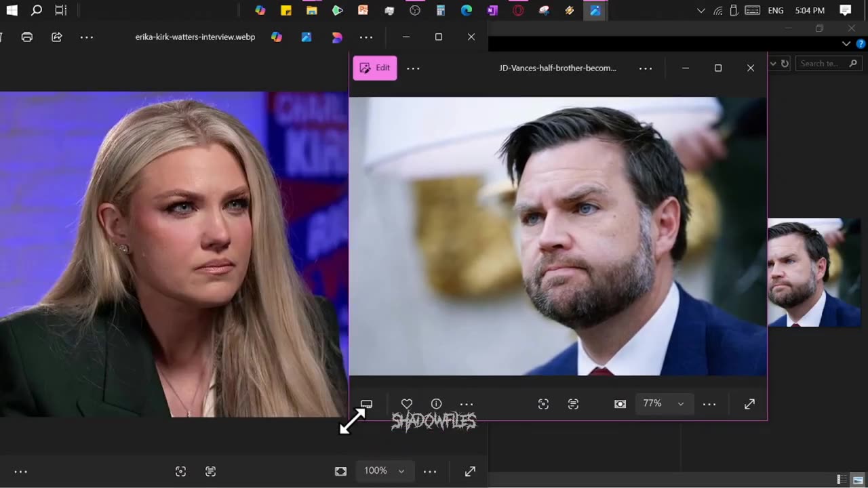Open Windows taskbar search
Viewport: 868px width, 488px height.
37,10
